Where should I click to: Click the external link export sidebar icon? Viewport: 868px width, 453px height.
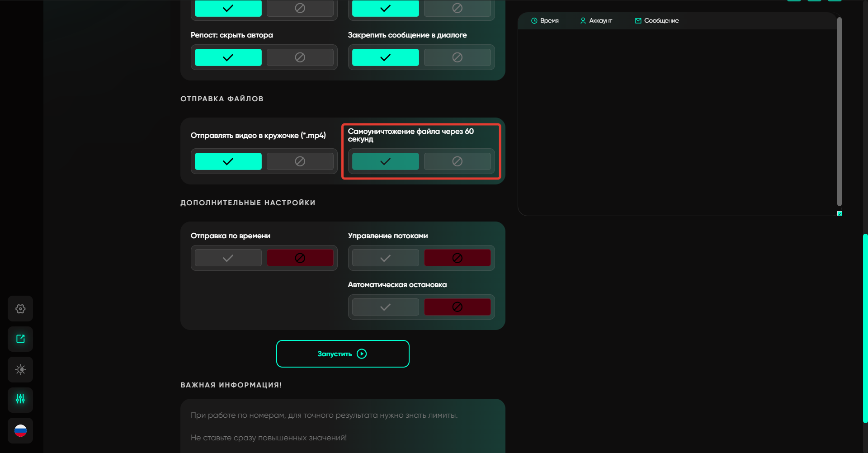20,339
